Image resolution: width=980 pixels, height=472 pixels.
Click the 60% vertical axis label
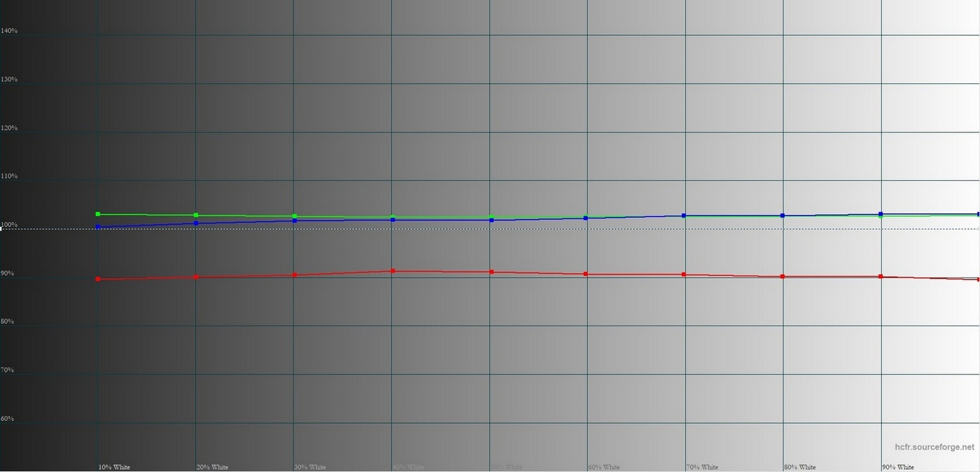click(8, 419)
